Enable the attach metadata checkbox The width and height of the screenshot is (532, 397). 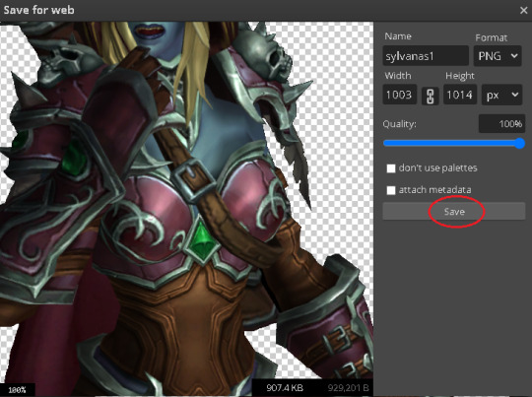391,190
